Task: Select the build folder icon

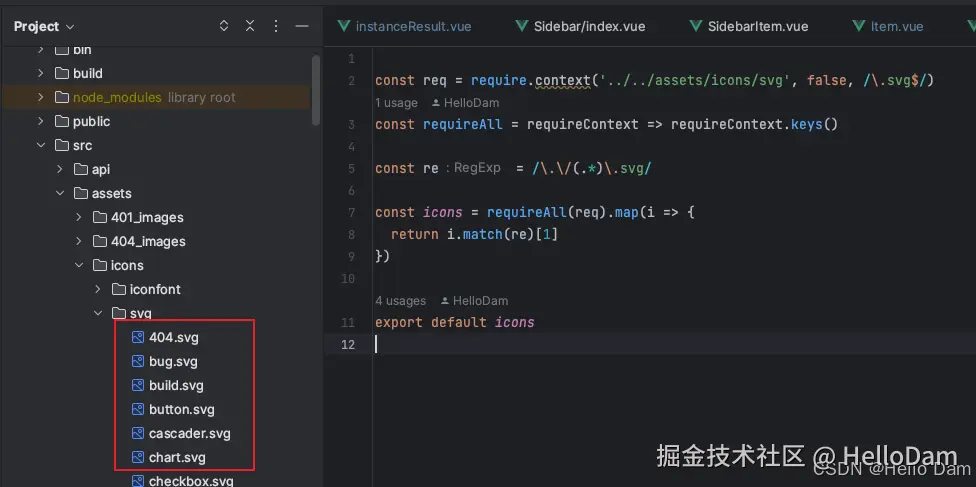Action: [61, 73]
